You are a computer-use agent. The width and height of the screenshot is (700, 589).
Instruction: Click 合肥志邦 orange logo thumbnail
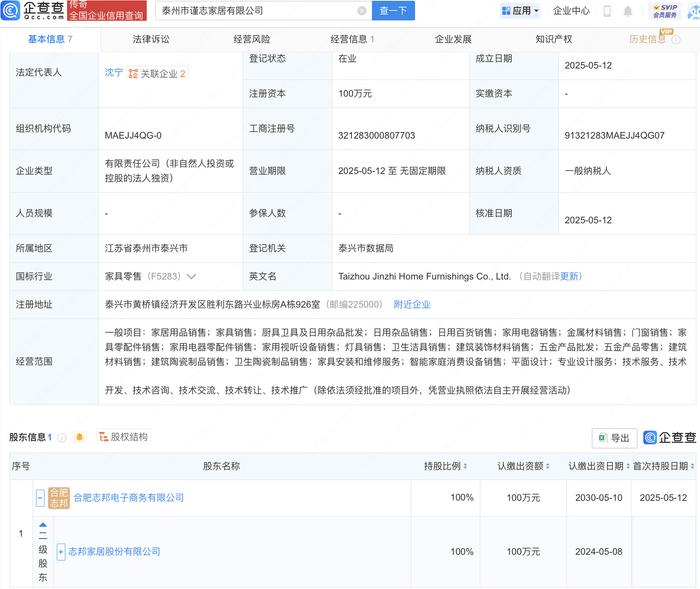(58, 498)
